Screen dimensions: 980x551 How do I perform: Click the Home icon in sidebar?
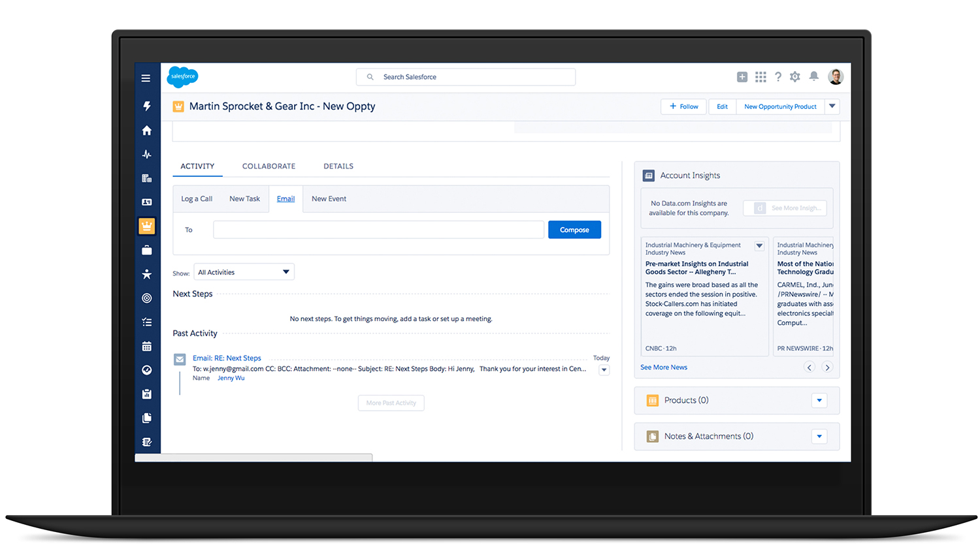147,131
